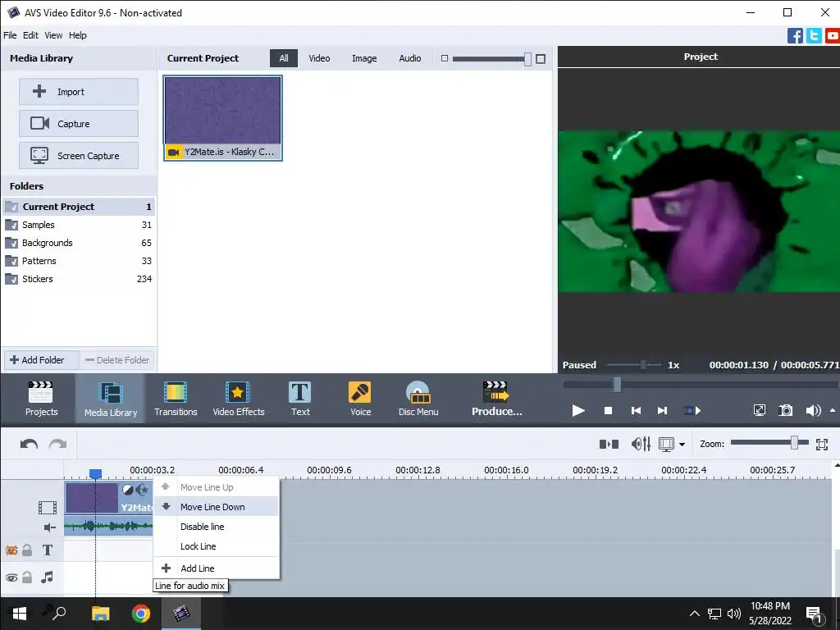Click the thumbnail size slider
Image resolution: width=840 pixels, height=630 pixels.
(x=492, y=59)
